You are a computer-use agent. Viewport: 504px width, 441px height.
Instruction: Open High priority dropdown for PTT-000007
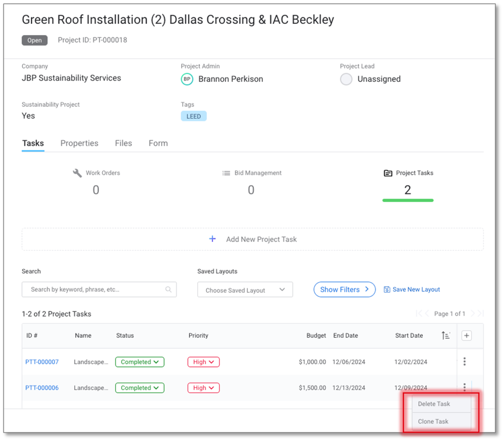203,362
